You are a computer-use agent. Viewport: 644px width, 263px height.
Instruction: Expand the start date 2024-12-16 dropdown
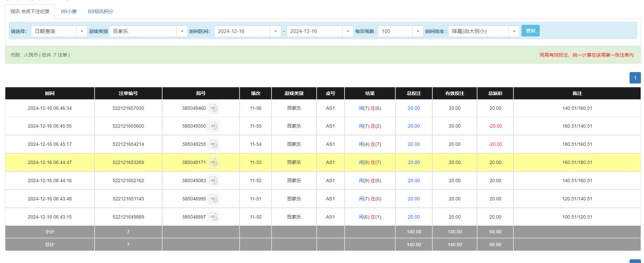tap(275, 31)
